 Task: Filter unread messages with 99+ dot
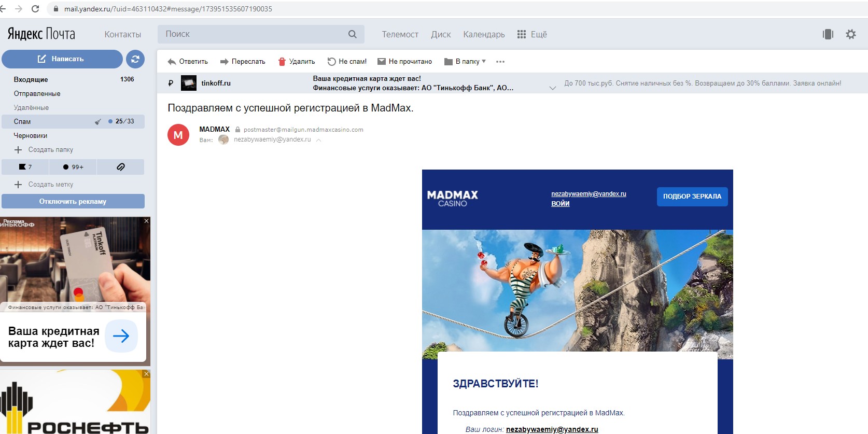[x=73, y=167]
